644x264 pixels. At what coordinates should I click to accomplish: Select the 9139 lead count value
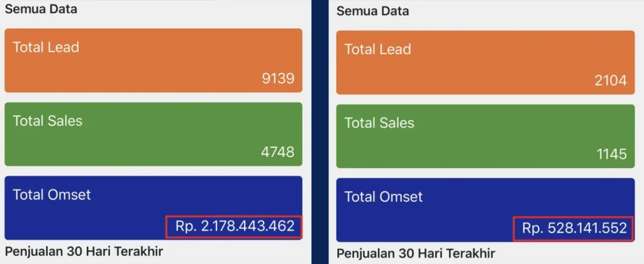(278, 79)
